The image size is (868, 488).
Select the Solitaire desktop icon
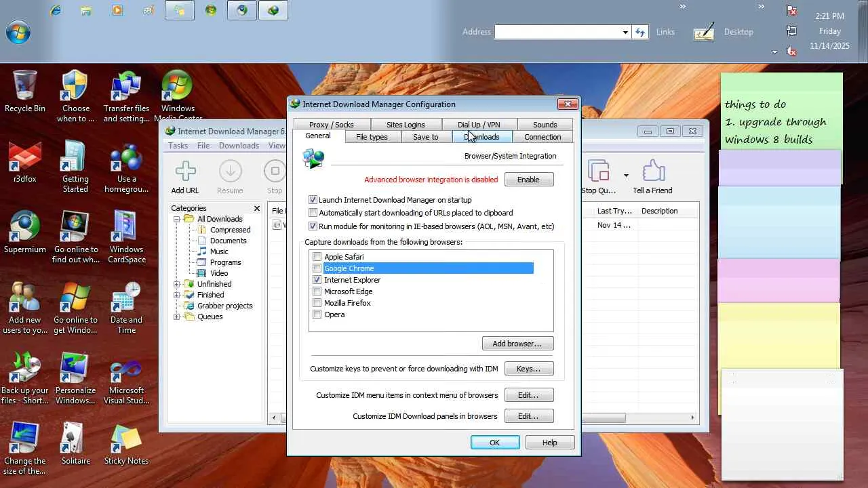pyautogui.click(x=76, y=444)
